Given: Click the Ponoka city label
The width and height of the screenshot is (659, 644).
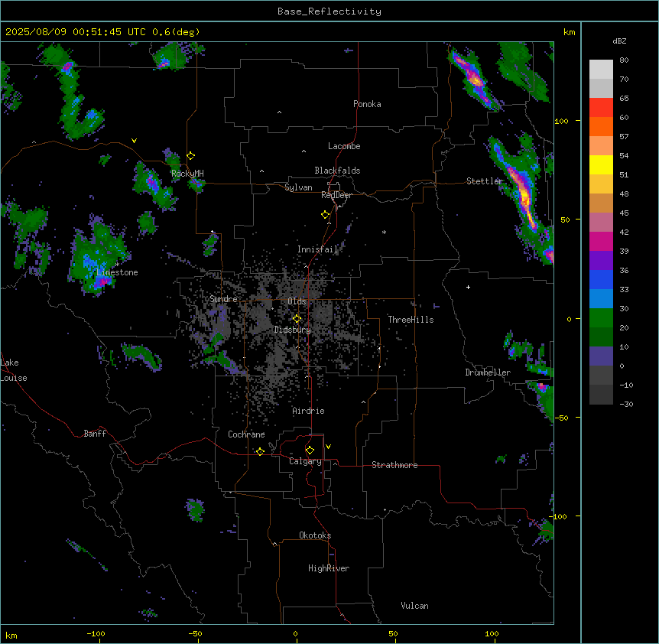Looking at the screenshot, I should click(x=367, y=104).
